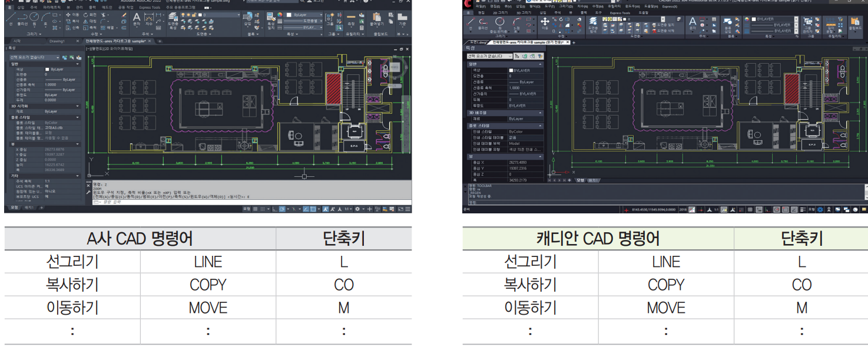This screenshot has height=346, width=868.
Task: Add a new layout next to 배치1
Action: tap(41, 207)
